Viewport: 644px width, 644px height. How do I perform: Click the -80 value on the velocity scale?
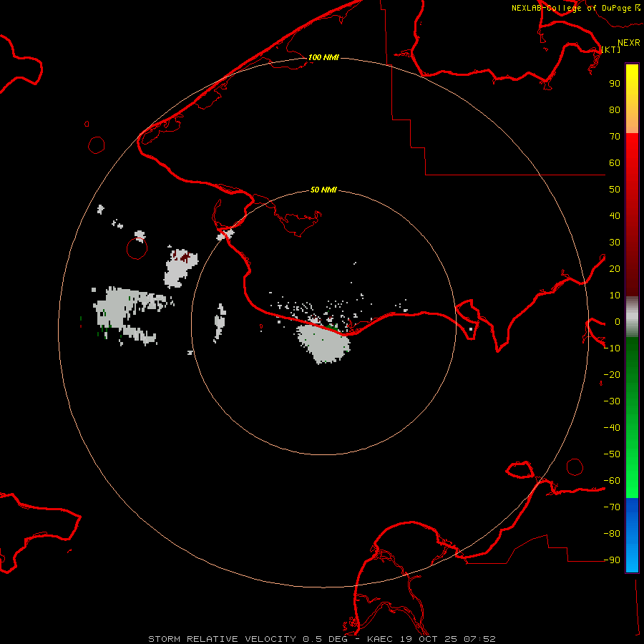point(612,534)
